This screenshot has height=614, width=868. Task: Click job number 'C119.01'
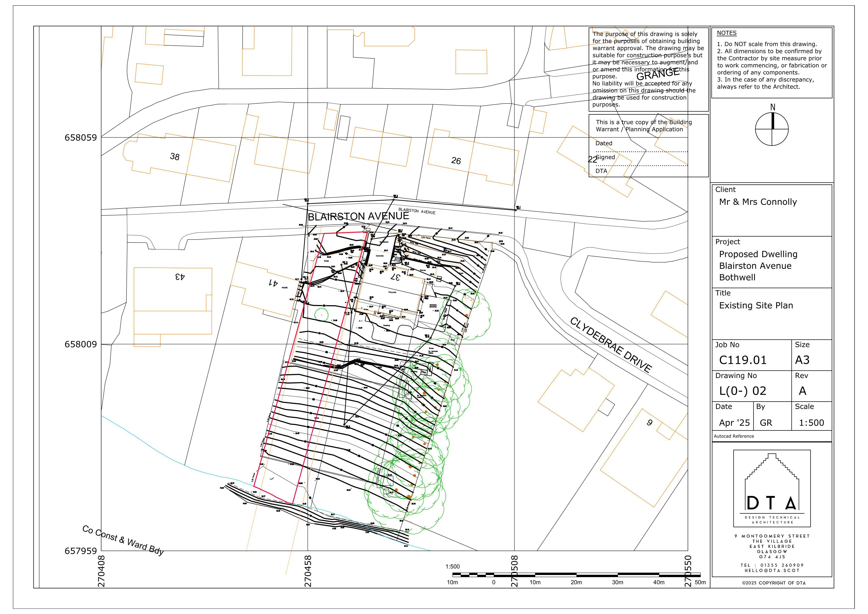click(743, 360)
